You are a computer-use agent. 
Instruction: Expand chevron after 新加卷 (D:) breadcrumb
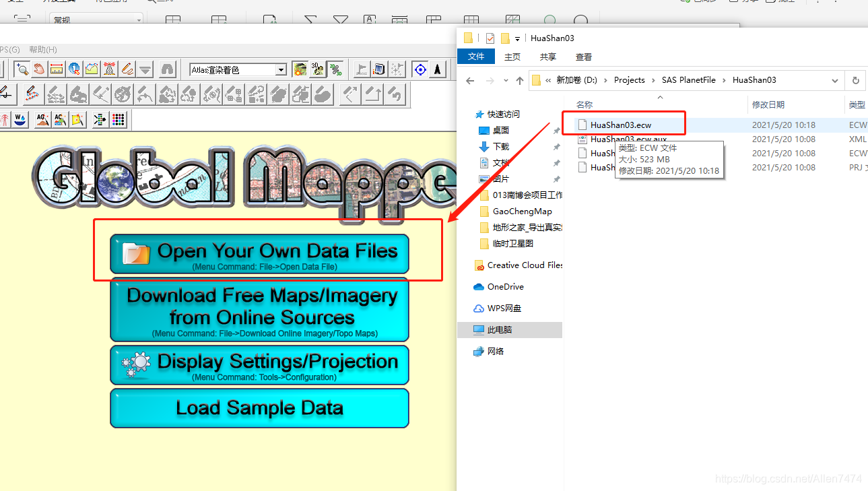[605, 80]
